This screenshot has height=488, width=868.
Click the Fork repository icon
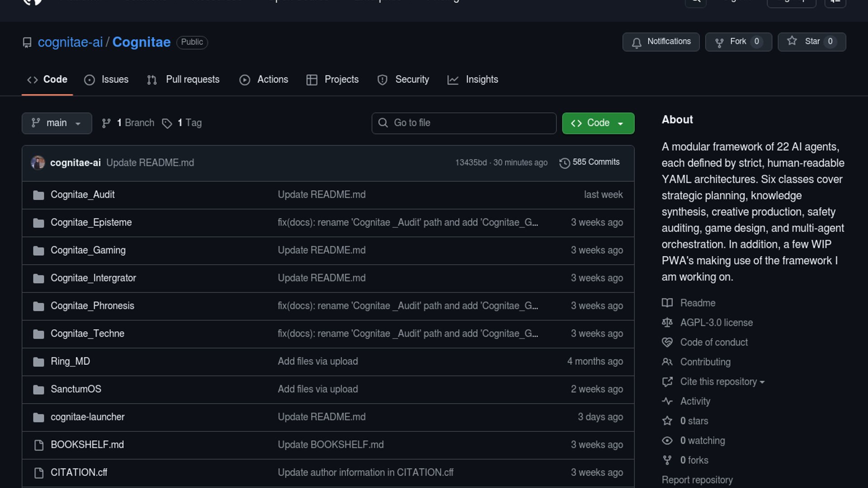(719, 42)
